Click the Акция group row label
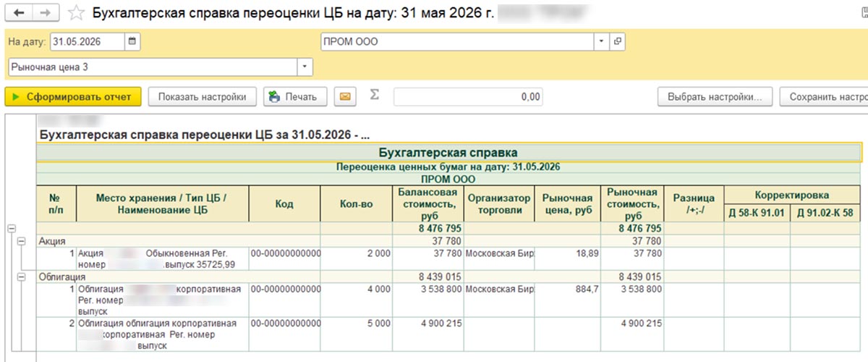868x362 pixels. 52,241
